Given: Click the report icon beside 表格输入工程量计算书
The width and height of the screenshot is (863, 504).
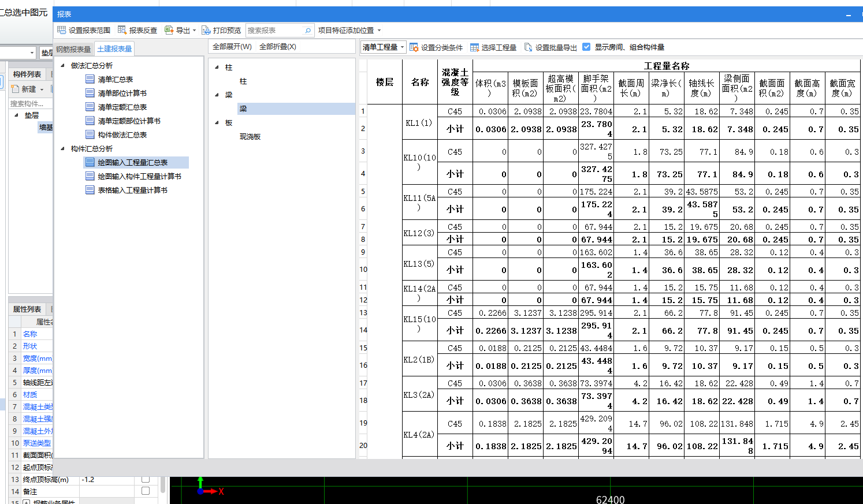Looking at the screenshot, I should (x=90, y=190).
